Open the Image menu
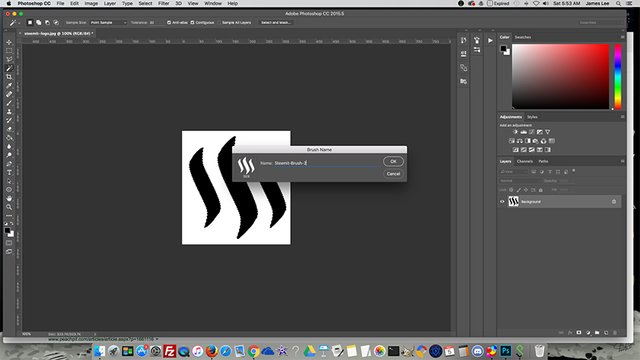 [91, 3]
